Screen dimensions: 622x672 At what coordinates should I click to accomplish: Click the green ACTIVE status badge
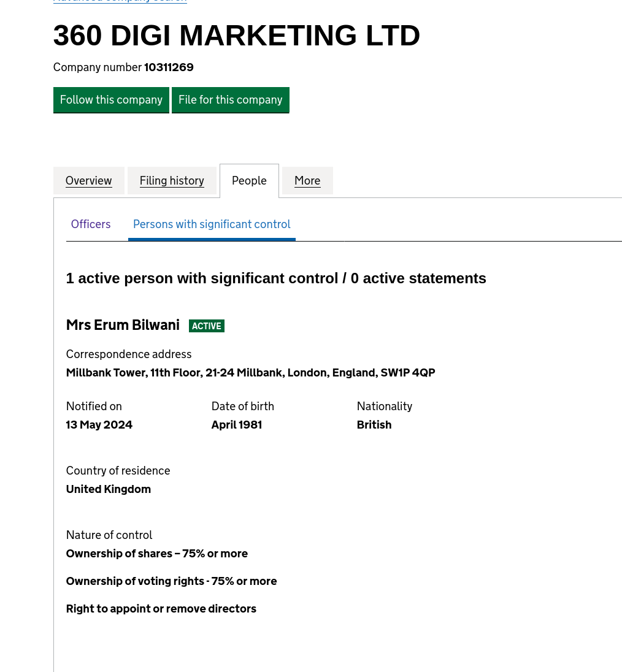tap(206, 326)
